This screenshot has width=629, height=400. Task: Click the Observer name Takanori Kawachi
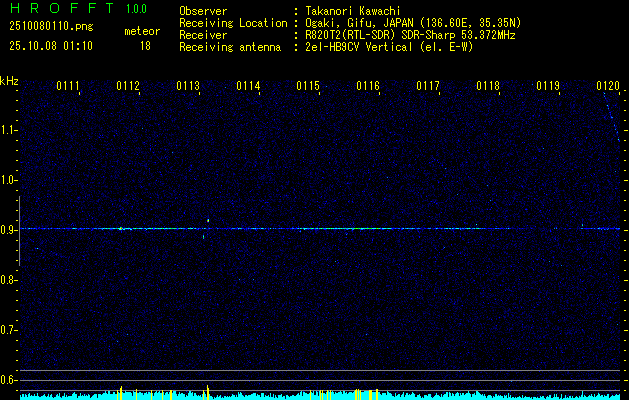pyautogui.click(x=353, y=11)
